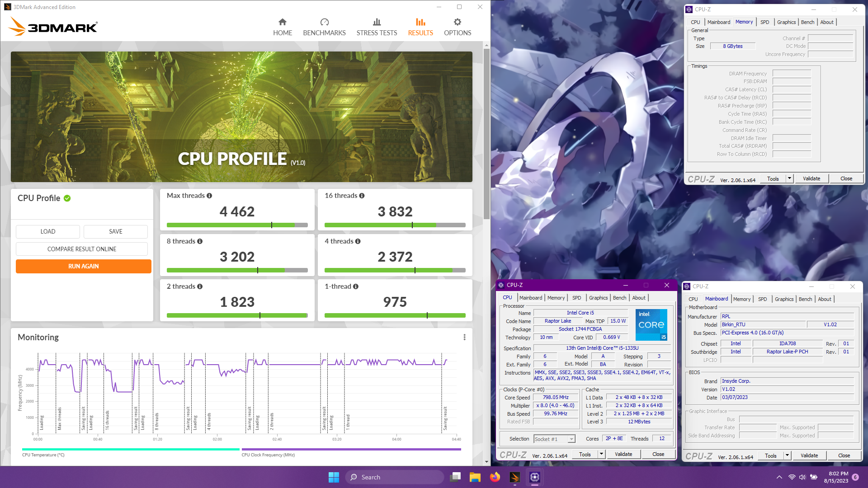Click Validate in the top CPU-Z window
868x488 pixels.
coord(811,178)
